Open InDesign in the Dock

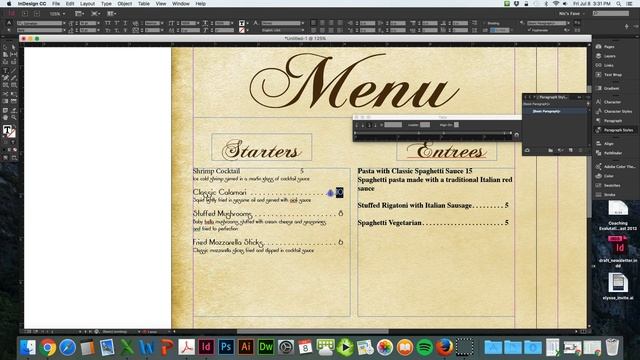[x=206, y=347]
